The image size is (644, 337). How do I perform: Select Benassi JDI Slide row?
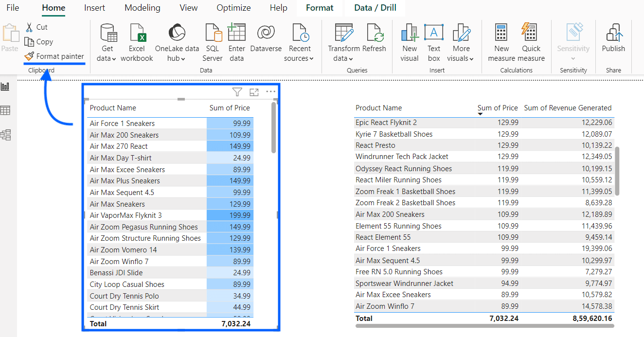point(170,273)
